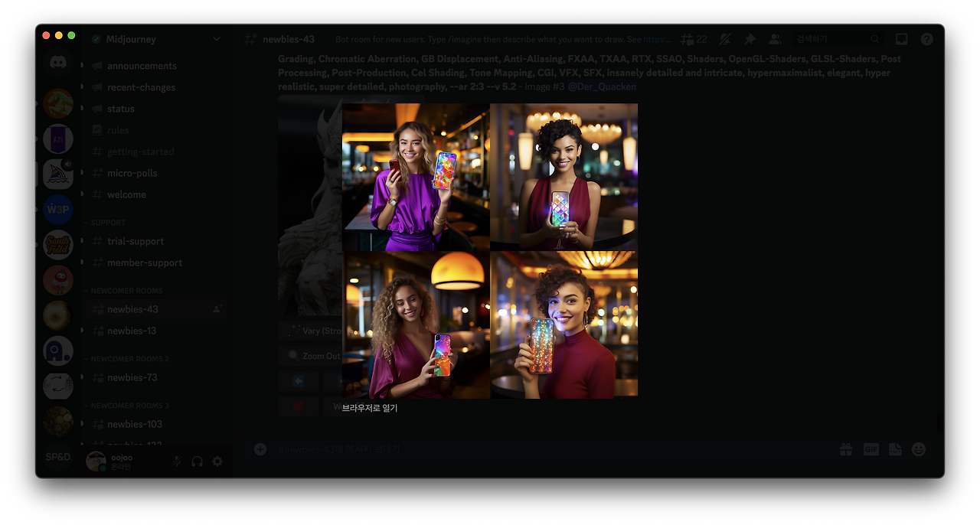Image resolution: width=980 pixels, height=525 pixels.
Task: Open the emoji picker smiley icon
Action: point(920,449)
